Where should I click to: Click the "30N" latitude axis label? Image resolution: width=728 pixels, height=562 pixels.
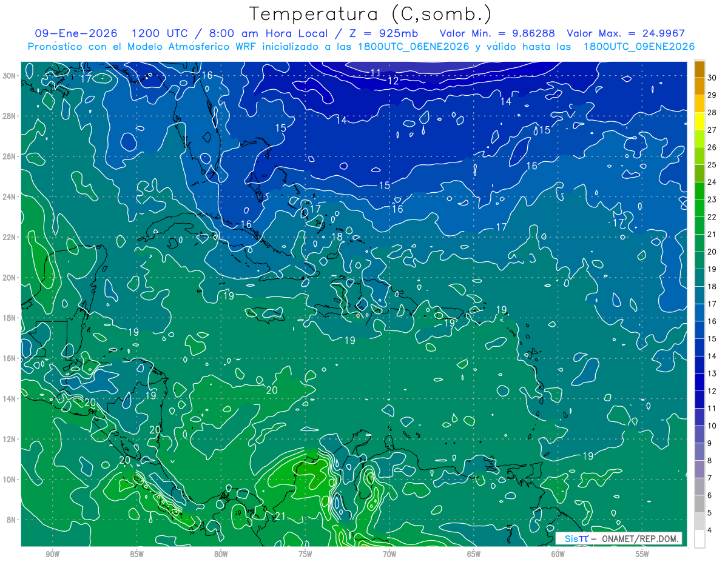10,76
